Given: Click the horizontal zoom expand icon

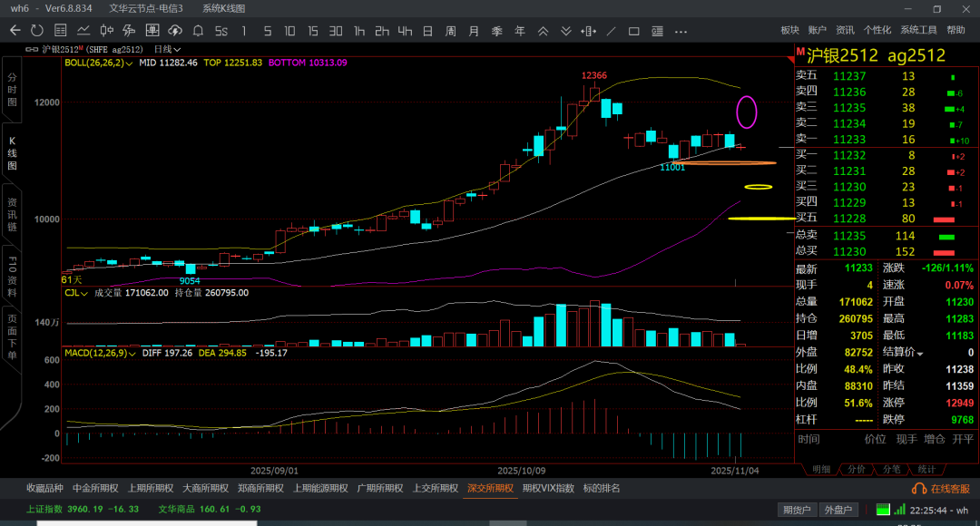Looking at the screenshot, I should click(588, 31).
